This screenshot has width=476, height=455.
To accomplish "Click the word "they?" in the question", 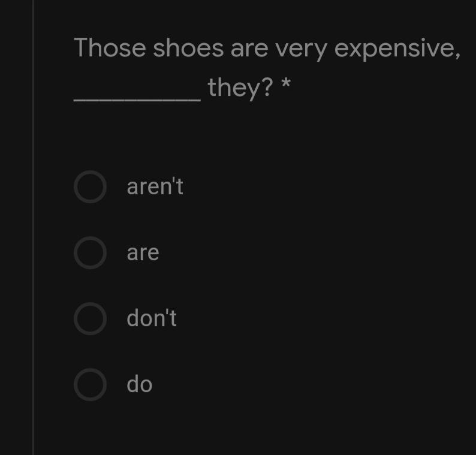I will [x=240, y=88].
